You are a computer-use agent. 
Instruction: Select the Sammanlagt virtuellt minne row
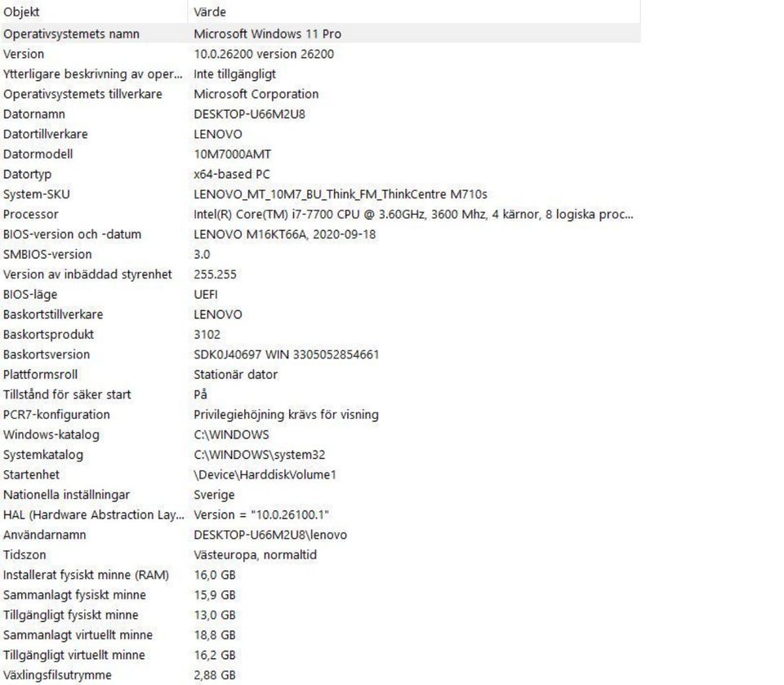pos(320,634)
